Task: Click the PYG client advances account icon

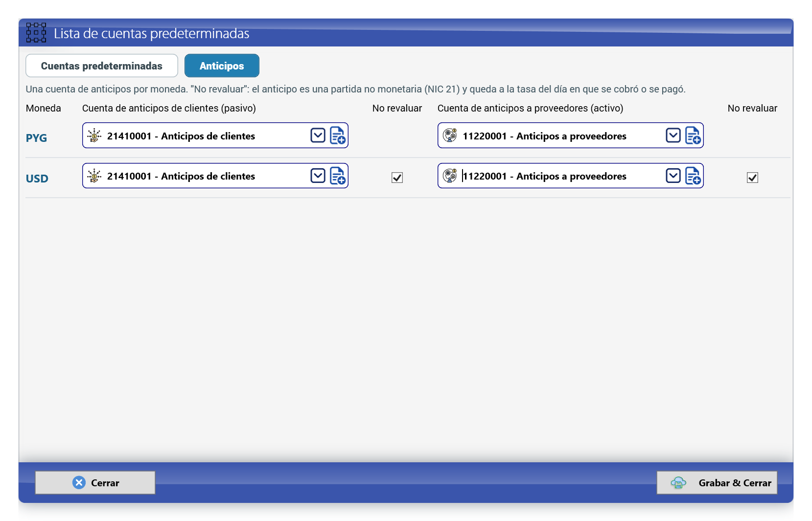Action: click(x=94, y=136)
